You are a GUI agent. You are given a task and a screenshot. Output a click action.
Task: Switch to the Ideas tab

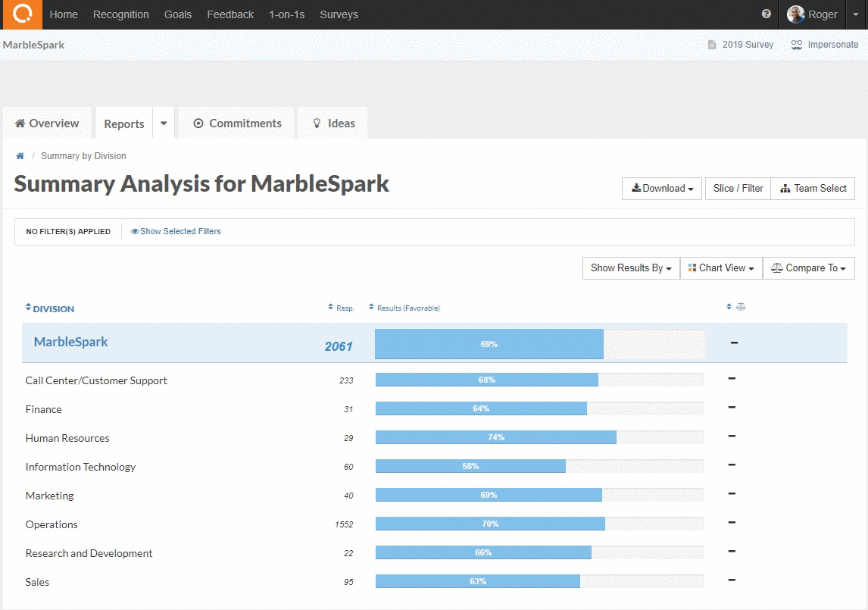(x=333, y=123)
